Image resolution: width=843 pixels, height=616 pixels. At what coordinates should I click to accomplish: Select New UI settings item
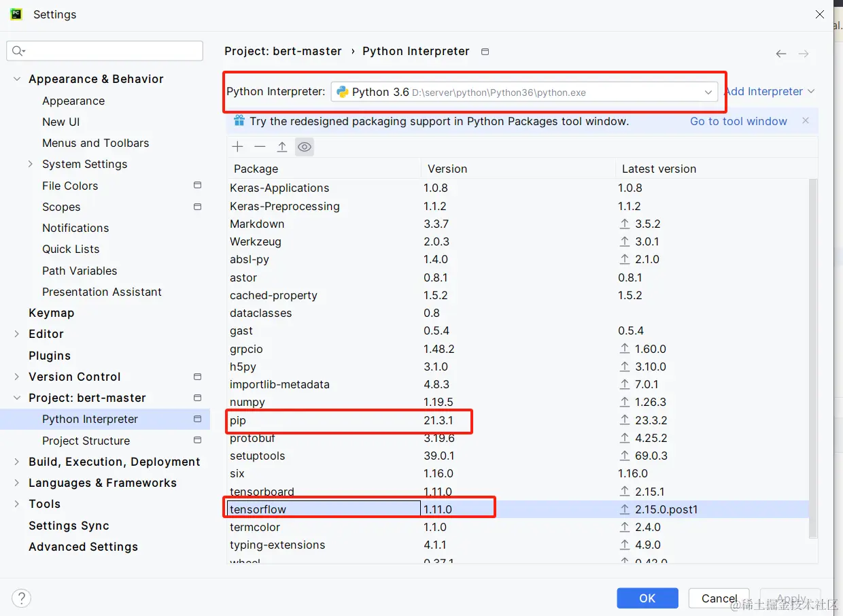[61, 122]
